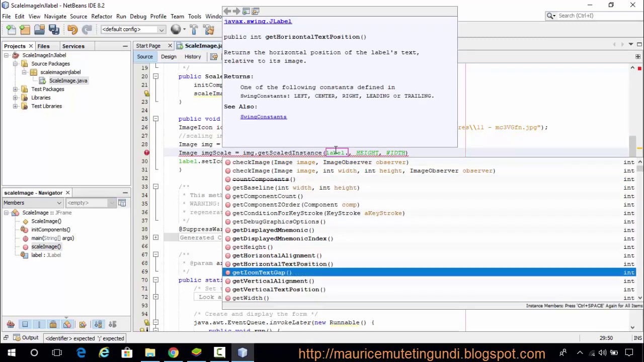Image resolution: width=644 pixels, height=362 pixels.
Task: Toggle Show Inner Classes filter in Navigator
Action: [67, 325]
